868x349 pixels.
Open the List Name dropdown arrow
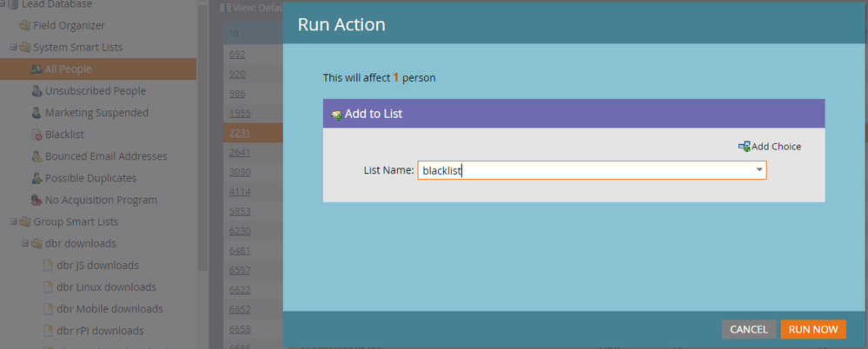[x=759, y=170]
